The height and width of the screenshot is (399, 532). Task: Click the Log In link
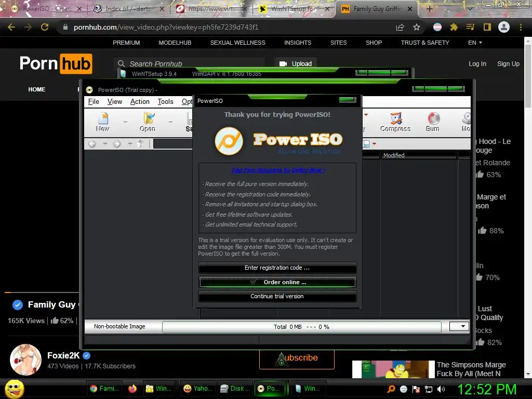(x=477, y=64)
